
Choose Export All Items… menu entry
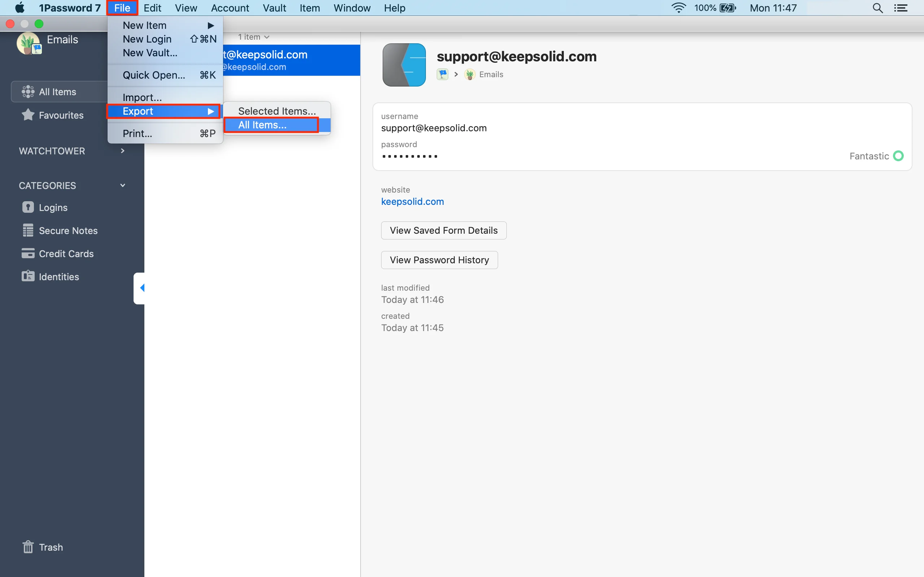[262, 125]
